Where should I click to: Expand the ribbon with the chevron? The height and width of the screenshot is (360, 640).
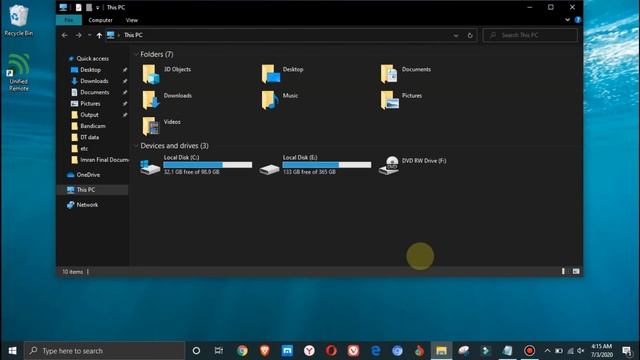[x=567, y=20]
